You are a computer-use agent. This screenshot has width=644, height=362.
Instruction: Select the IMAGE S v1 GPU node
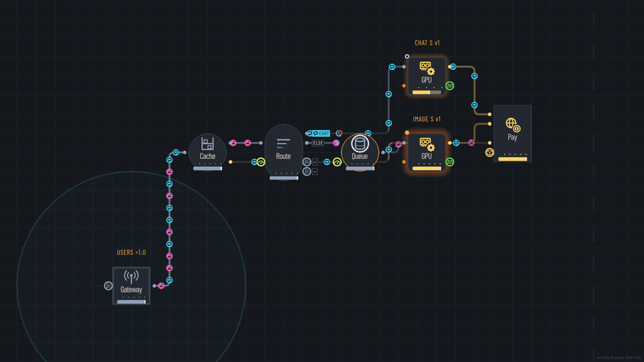point(427,152)
